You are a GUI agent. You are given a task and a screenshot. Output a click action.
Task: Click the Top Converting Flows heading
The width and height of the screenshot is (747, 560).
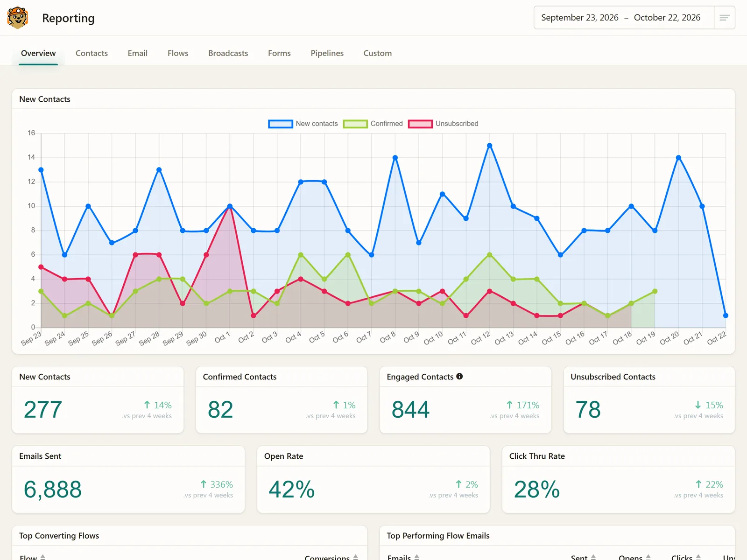tap(59, 536)
